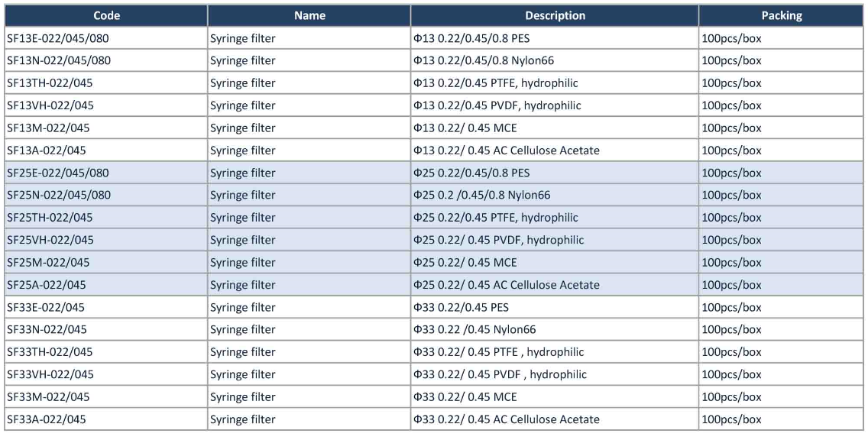The image size is (868, 440).
Task: Click the Name column header
Action: [309, 15]
